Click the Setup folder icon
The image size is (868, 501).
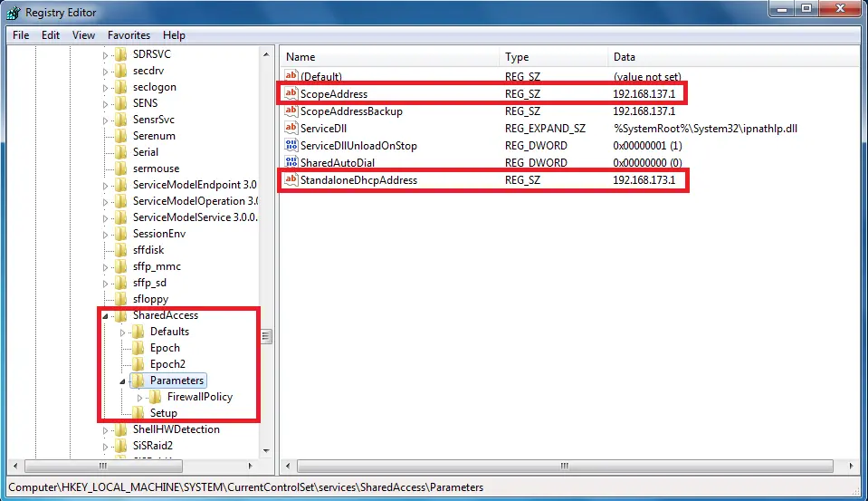pyautogui.click(x=138, y=413)
